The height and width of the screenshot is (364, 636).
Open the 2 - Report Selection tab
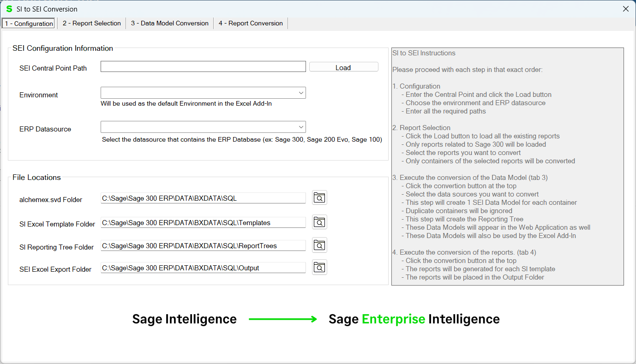tap(91, 24)
